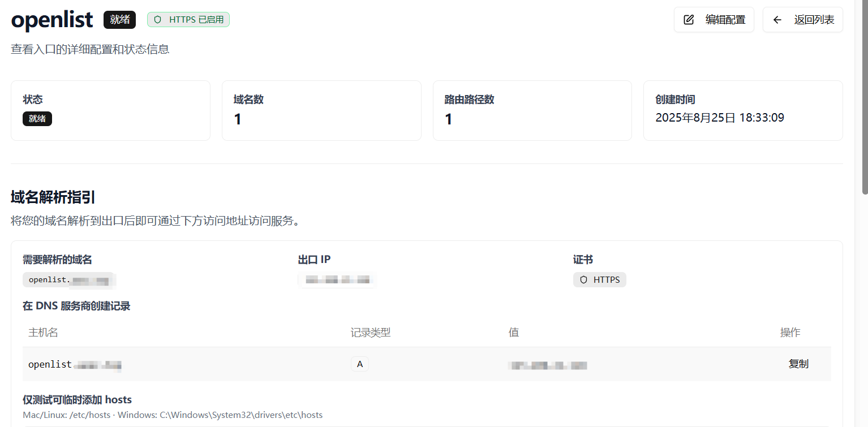
Task: Click the openlist domain chip under 需要解析的域名
Action: [x=69, y=279]
